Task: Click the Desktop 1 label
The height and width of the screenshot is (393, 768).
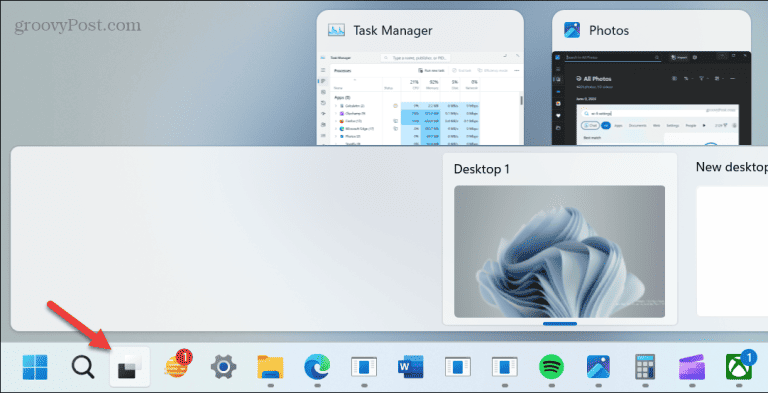Action: [x=481, y=169]
